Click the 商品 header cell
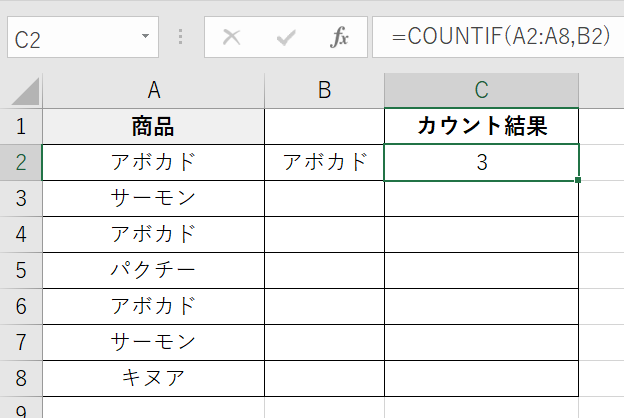Screen dimensions: 624x418 tap(154, 126)
